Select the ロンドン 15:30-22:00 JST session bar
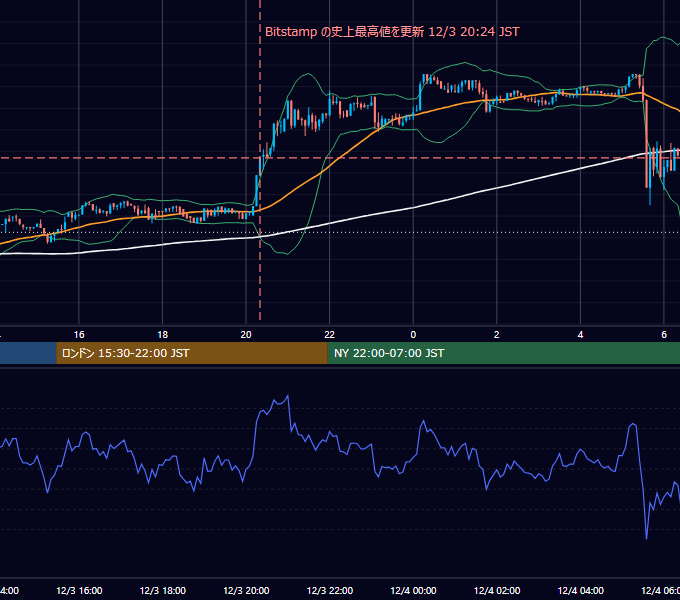 pyautogui.click(x=192, y=353)
